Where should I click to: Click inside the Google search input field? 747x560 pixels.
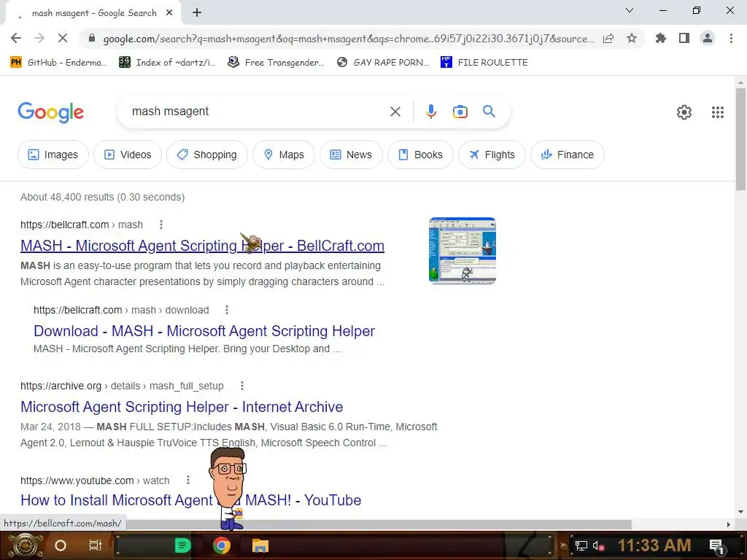coord(258,112)
